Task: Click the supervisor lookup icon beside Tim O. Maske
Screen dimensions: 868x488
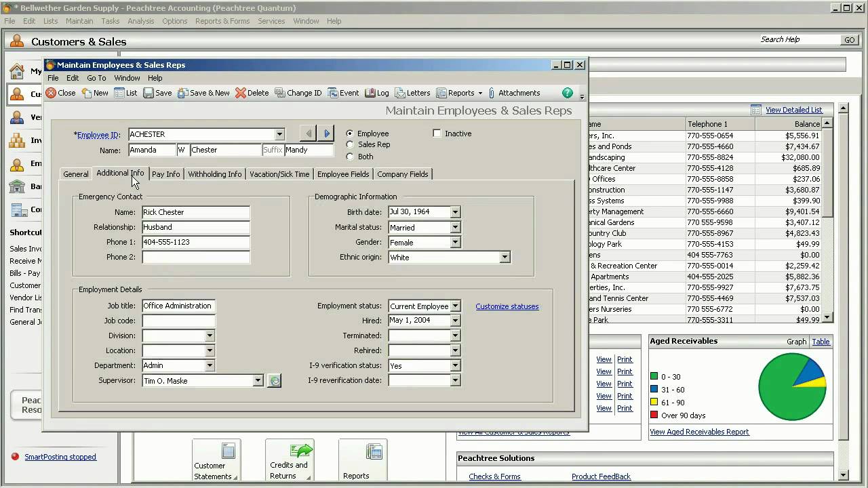Action: [274, 381]
